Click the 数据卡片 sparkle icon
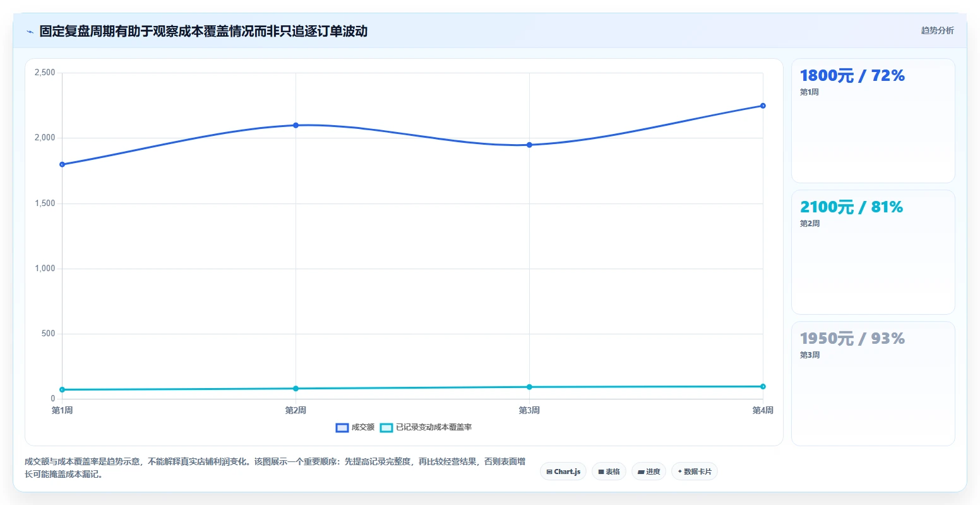 tap(680, 472)
